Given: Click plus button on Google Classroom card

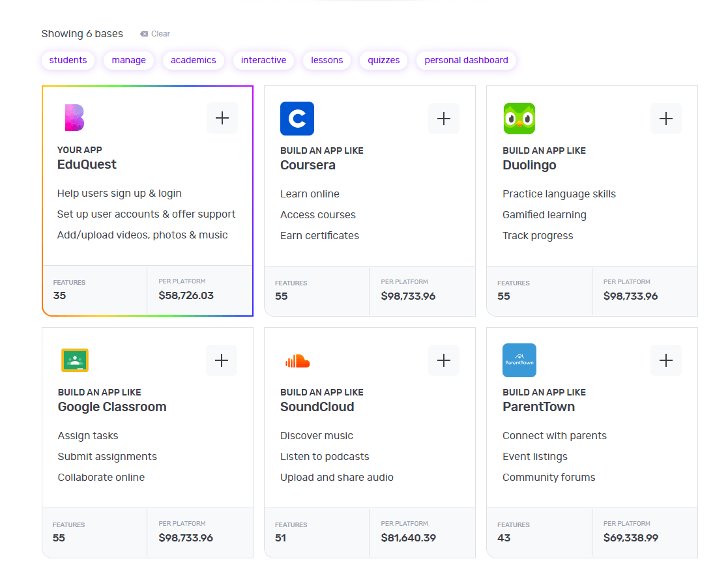Looking at the screenshot, I should pyautogui.click(x=222, y=360).
